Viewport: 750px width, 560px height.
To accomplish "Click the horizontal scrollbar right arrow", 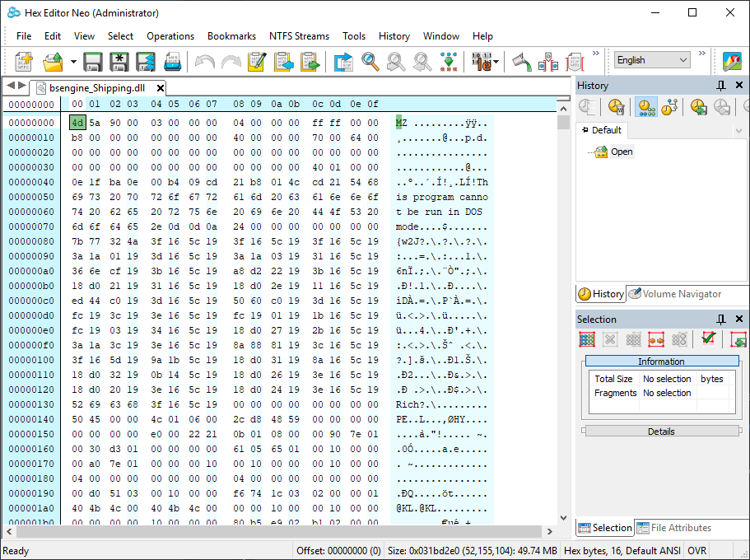I will pyautogui.click(x=550, y=531).
